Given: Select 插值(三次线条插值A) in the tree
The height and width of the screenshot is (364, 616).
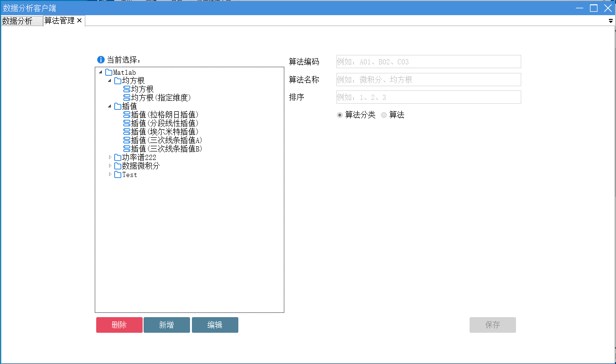Looking at the screenshot, I should coord(167,141).
